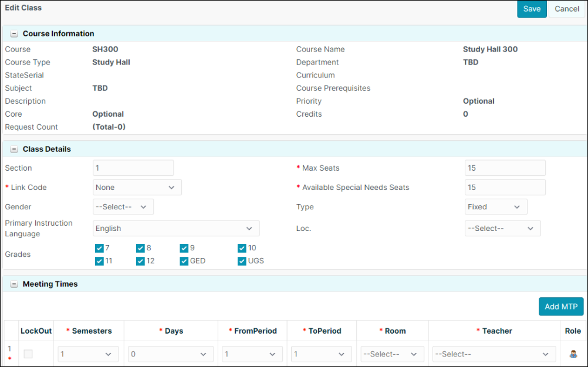Click the Grades label
Viewport: 588px width, 367px height.
tap(18, 254)
